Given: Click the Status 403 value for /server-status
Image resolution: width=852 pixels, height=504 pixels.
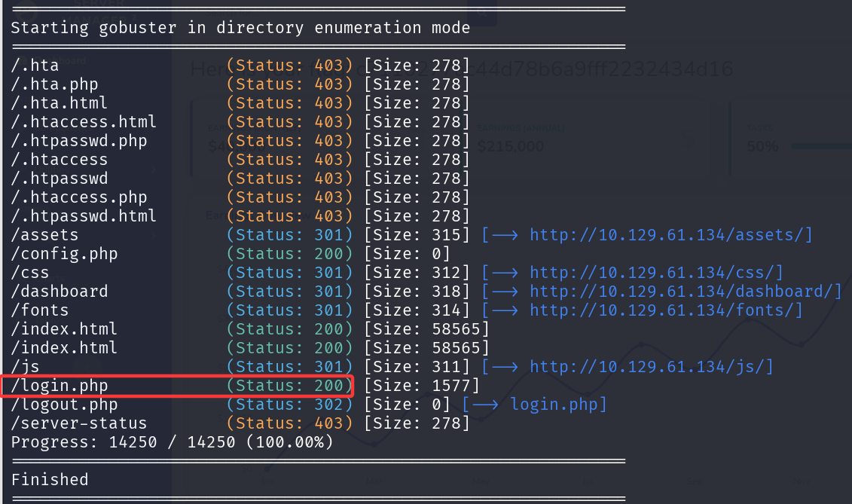Looking at the screenshot, I should (x=289, y=423).
